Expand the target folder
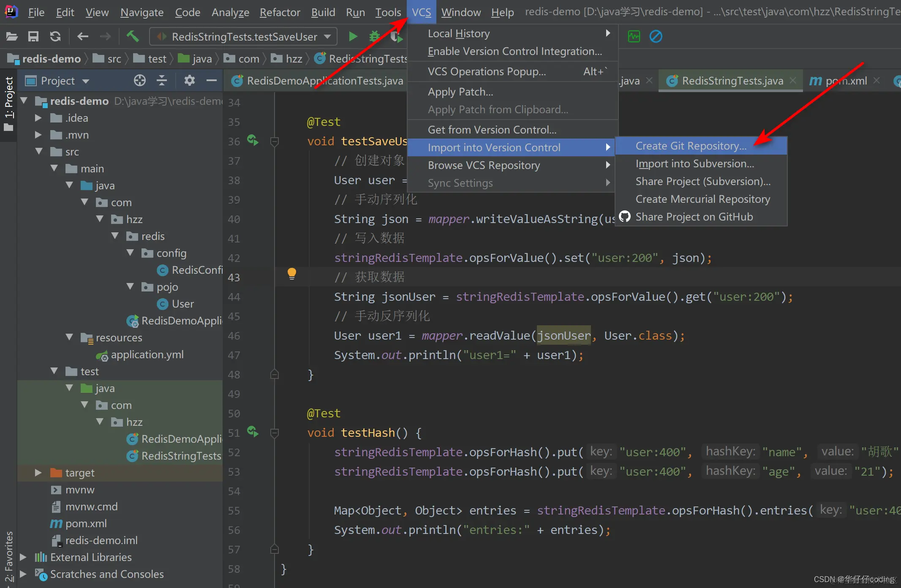Viewport: 901px width, 588px height. tap(38, 473)
